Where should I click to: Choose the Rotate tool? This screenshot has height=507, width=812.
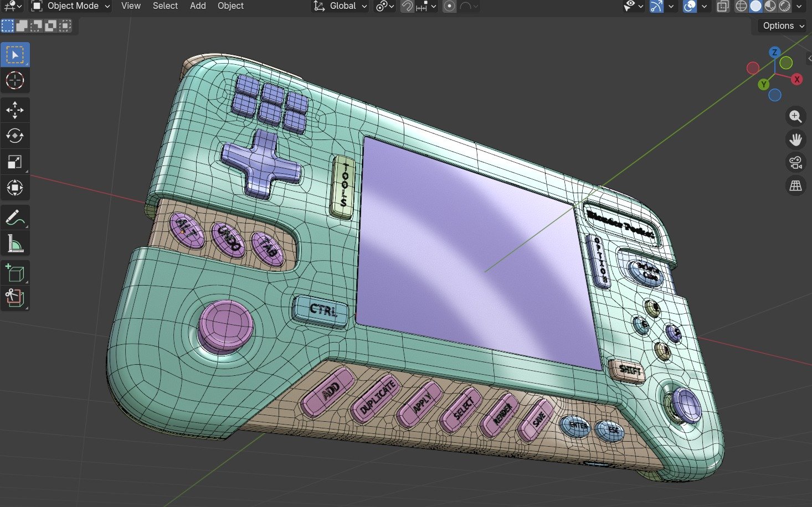15,136
